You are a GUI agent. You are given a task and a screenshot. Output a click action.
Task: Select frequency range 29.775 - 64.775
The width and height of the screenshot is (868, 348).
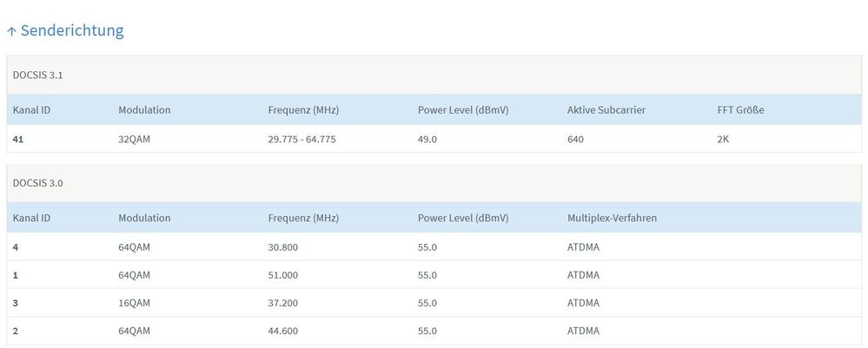[301, 140]
